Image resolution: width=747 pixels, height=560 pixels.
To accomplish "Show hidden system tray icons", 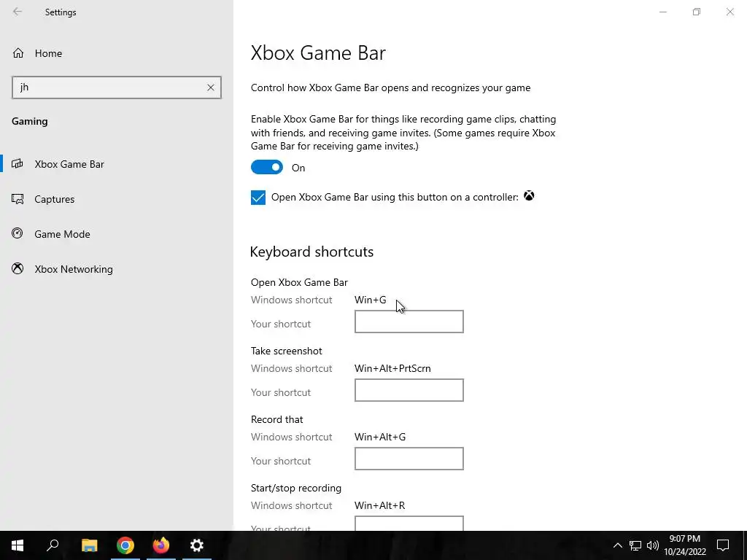I will [617, 545].
